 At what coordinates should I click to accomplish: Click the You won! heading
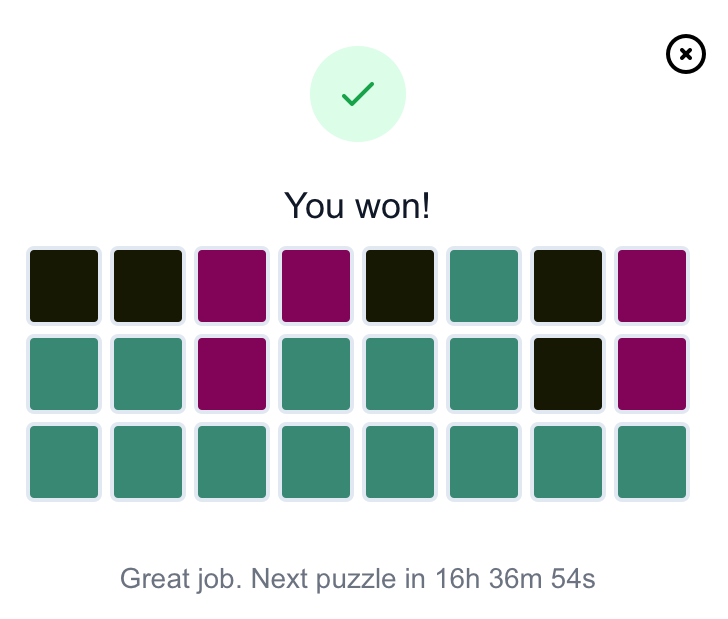click(x=358, y=205)
